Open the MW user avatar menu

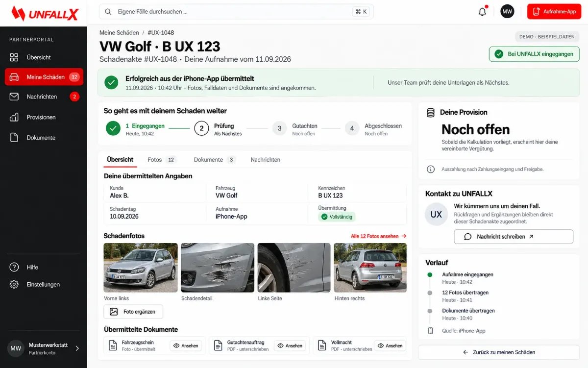[x=507, y=11]
